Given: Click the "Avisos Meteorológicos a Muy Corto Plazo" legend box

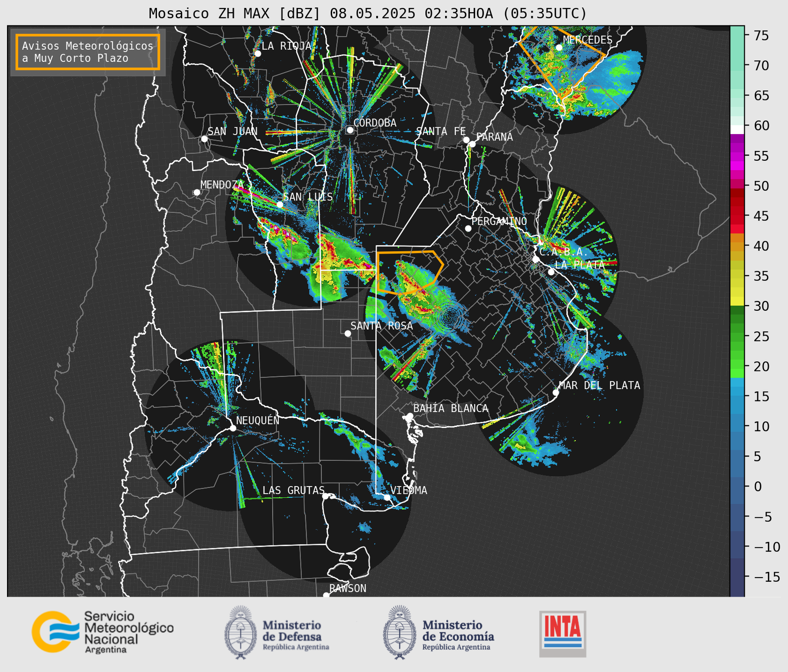Looking at the screenshot, I should coord(88,52).
